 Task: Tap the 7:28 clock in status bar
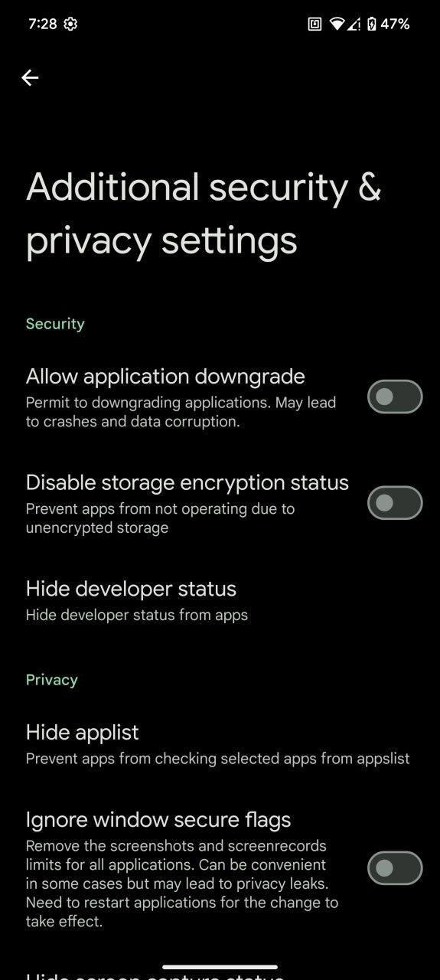(x=43, y=24)
